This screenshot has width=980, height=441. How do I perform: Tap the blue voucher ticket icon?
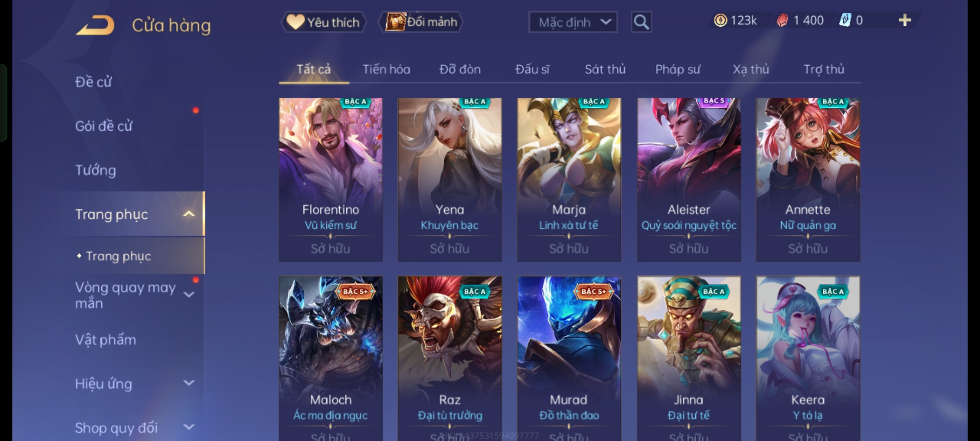pos(845,20)
